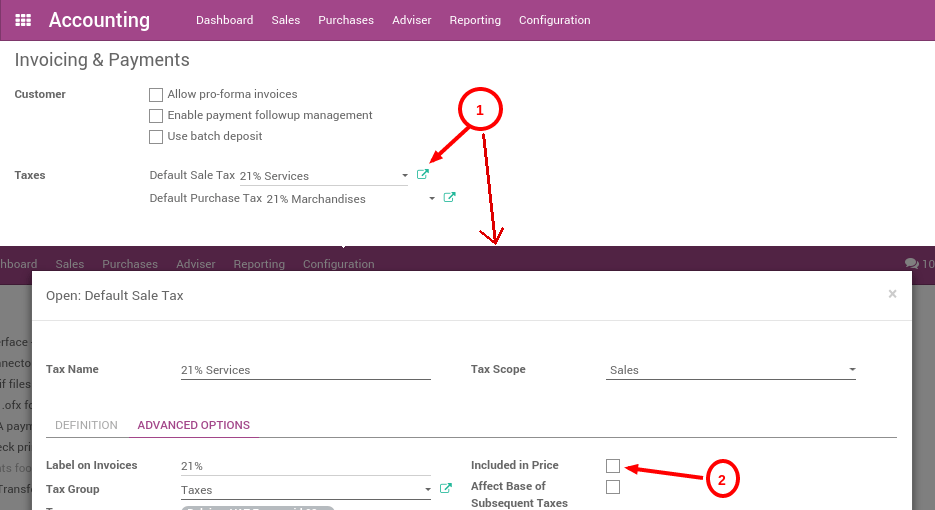Viewport: 935px width, 510px height.
Task: Check the Use batch deposit option
Action: point(156,137)
